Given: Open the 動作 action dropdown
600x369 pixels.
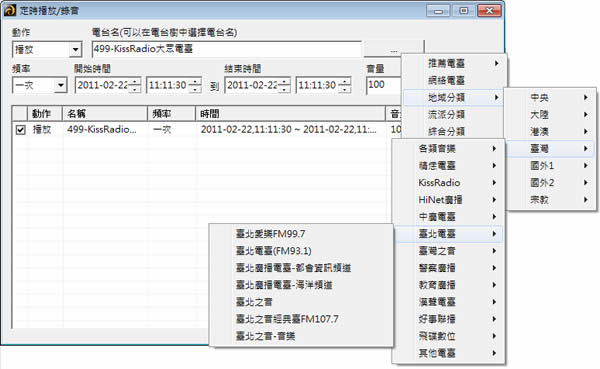Looking at the screenshot, I should click(x=47, y=49).
